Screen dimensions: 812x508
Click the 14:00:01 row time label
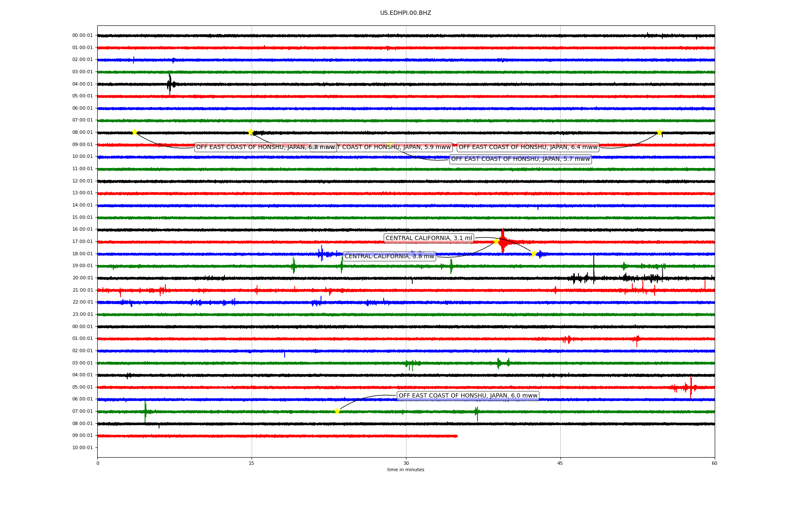click(x=82, y=205)
